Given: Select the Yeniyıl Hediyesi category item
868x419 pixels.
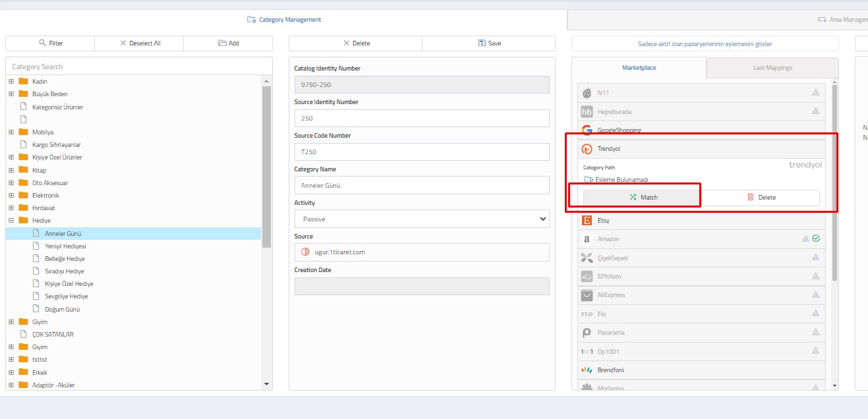Looking at the screenshot, I should tap(65, 246).
